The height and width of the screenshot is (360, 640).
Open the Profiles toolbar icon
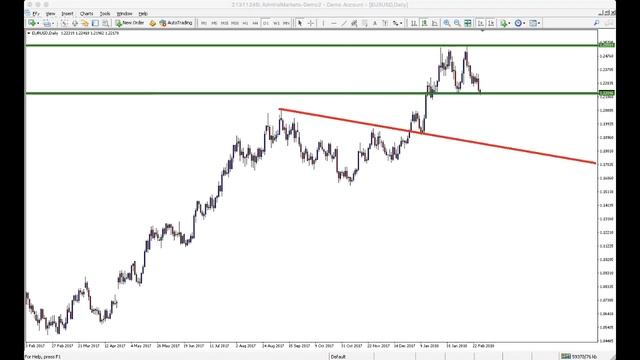(47, 23)
